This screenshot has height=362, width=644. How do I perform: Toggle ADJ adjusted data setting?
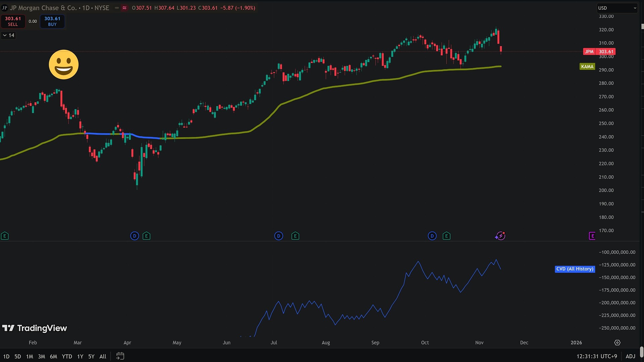point(630,356)
